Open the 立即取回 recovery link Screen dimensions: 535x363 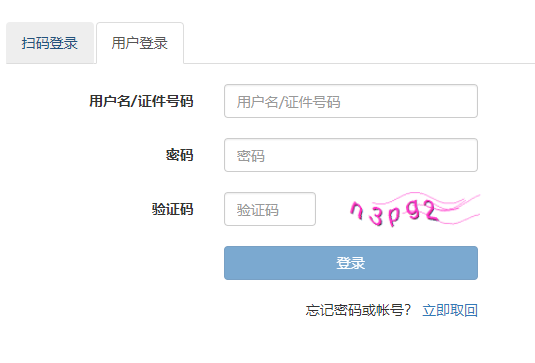(450, 310)
